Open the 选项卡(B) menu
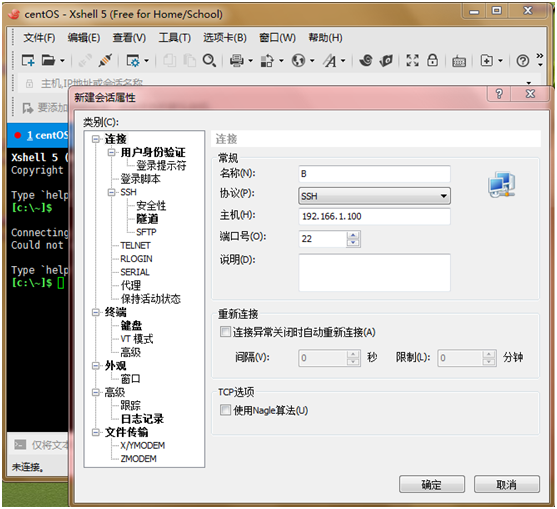The image size is (557, 509). 225,38
